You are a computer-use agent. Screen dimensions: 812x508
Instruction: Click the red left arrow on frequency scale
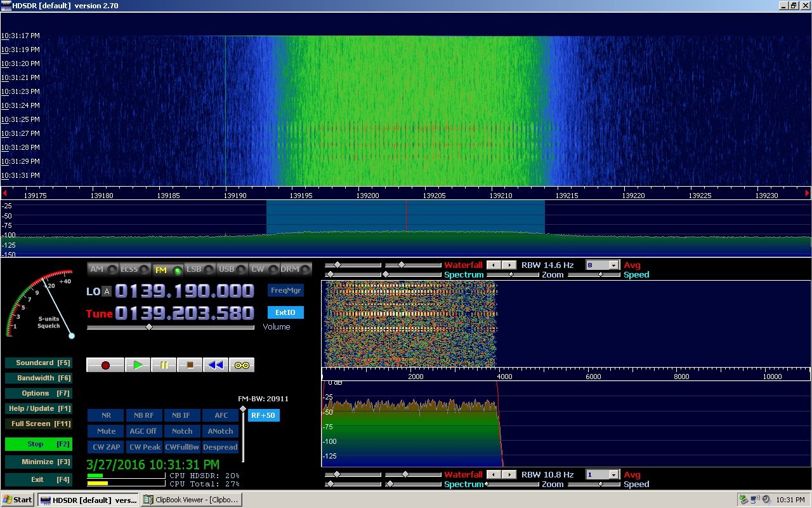[4, 192]
